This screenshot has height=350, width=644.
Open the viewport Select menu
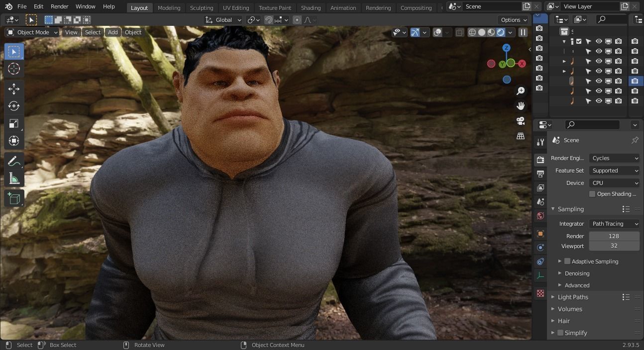[x=93, y=32]
